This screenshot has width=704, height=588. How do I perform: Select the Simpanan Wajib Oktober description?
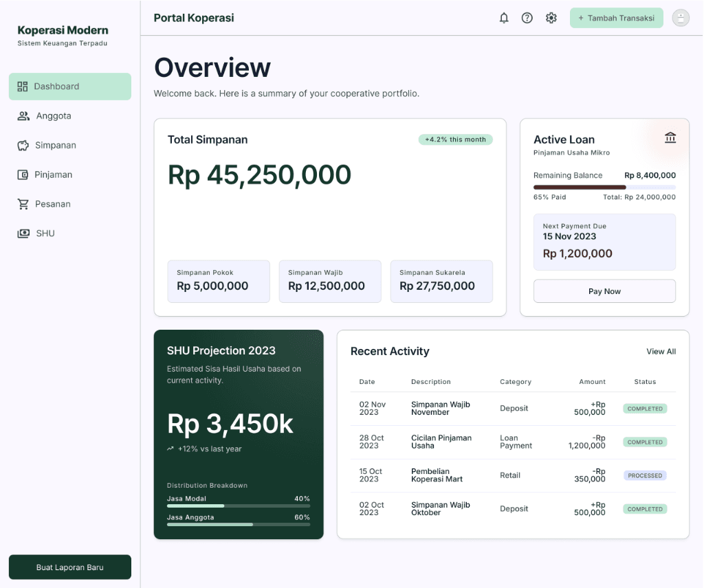(x=441, y=508)
